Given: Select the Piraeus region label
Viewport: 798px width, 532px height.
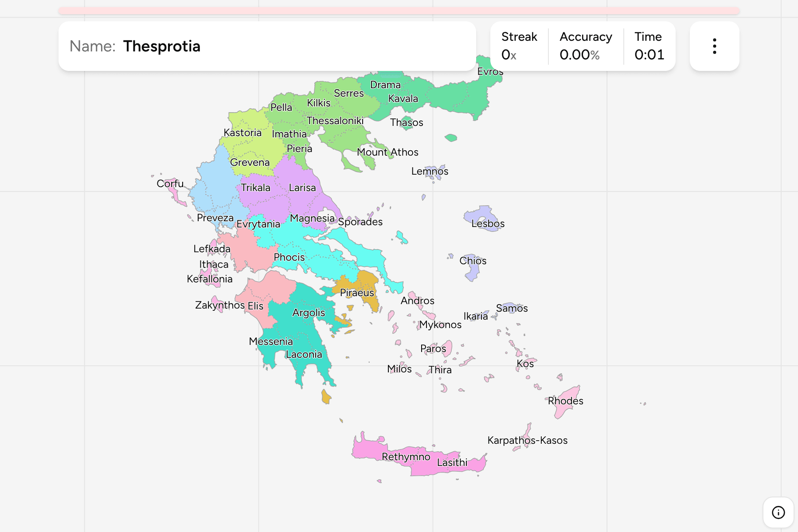Looking at the screenshot, I should click(x=357, y=293).
